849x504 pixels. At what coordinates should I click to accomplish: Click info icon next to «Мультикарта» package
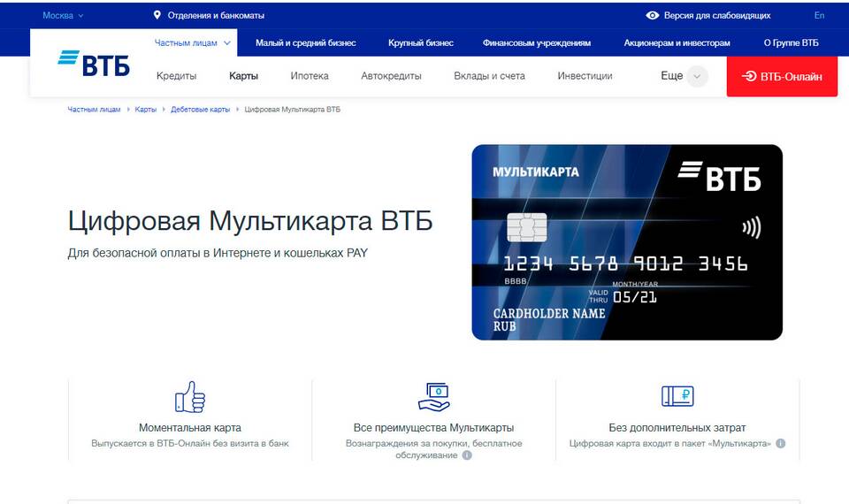point(780,443)
